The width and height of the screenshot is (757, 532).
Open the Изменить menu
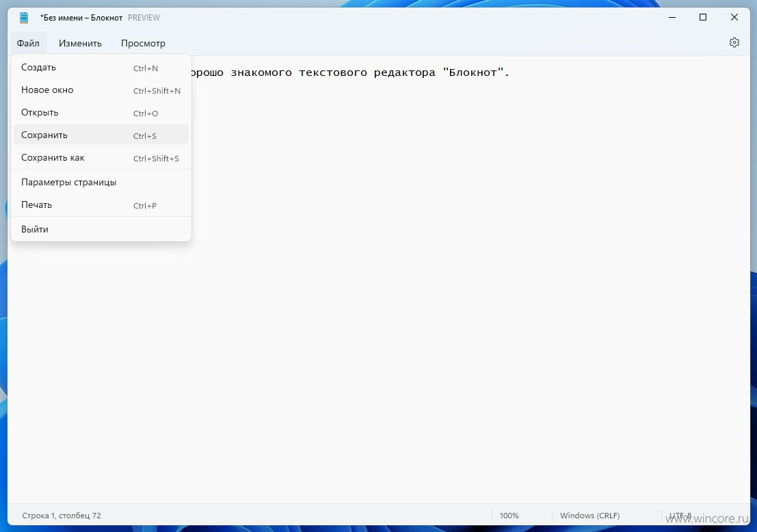(80, 43)
